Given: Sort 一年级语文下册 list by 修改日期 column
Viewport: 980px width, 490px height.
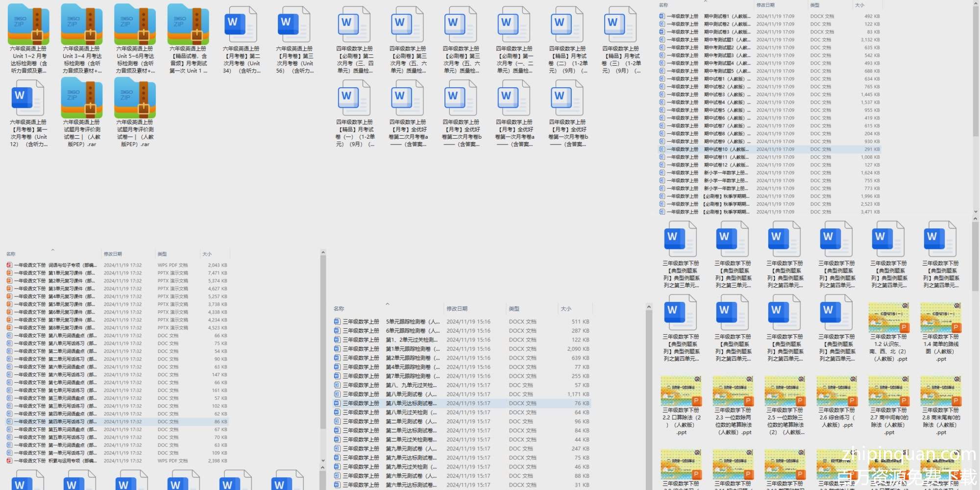Looking at the screenshot, I should (113, 254).
